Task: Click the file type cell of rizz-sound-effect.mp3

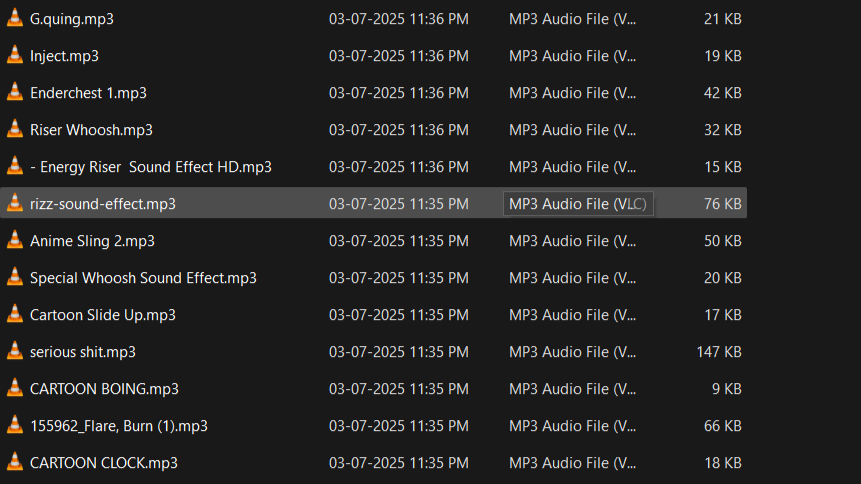Action: [x=578, y=204]
